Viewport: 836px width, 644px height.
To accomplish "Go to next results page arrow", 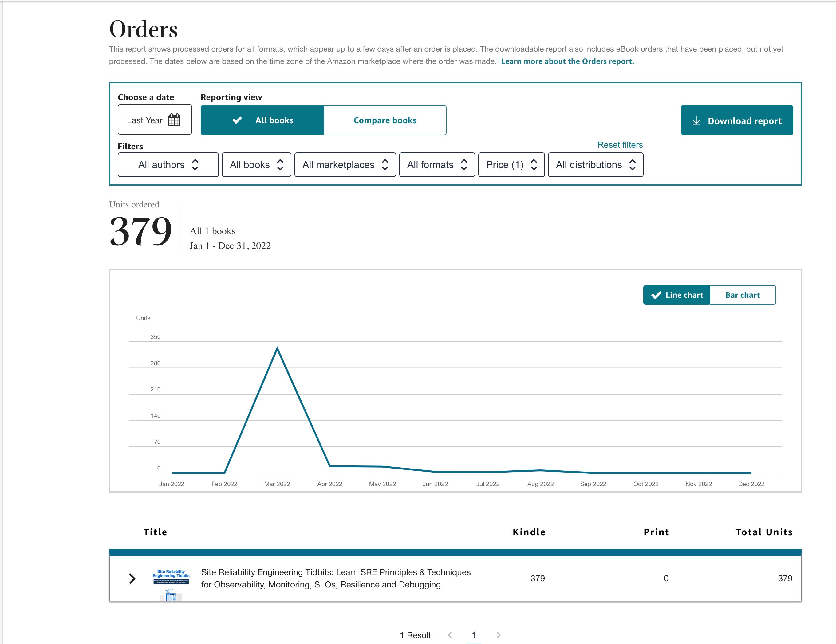I will tap(499, 635).
